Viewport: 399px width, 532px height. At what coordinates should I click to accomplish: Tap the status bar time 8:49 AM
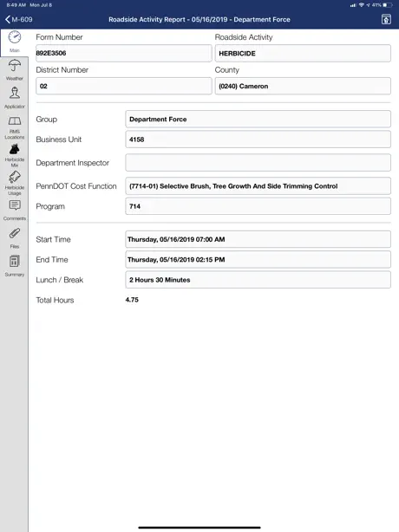click(x=16, y=5)
